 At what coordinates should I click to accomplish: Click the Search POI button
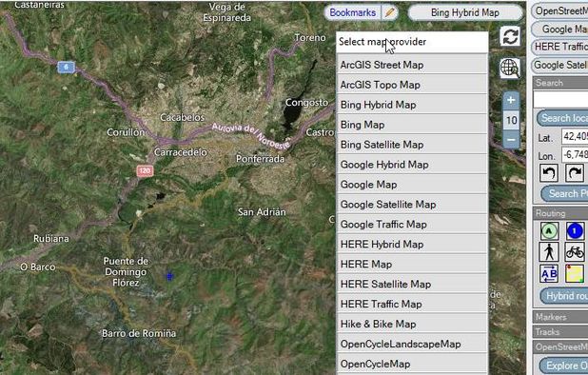coord(565,193)
